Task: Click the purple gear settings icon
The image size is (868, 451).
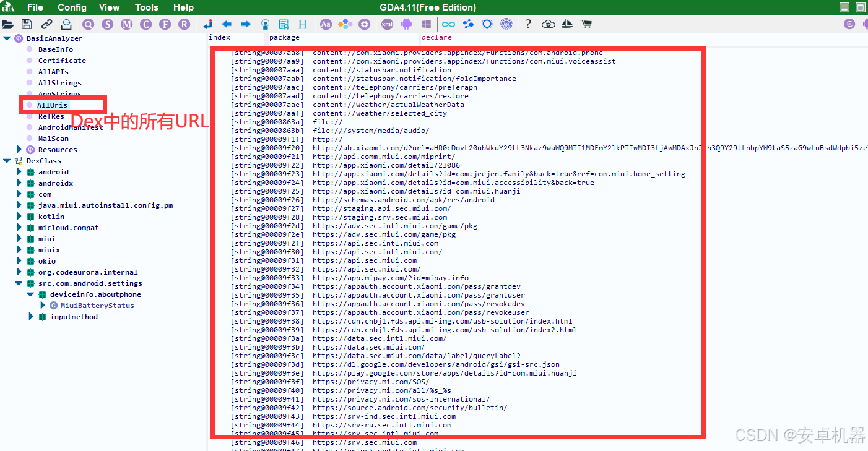Action: coord(365,24)
